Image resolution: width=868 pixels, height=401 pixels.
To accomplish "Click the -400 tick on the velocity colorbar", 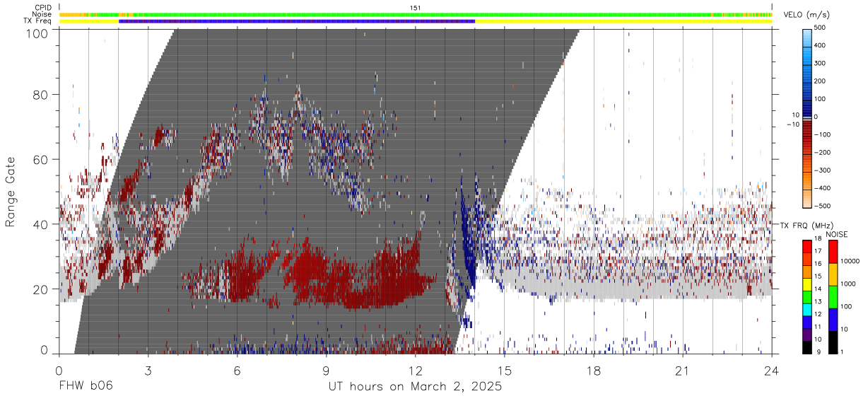I will 821,187.
